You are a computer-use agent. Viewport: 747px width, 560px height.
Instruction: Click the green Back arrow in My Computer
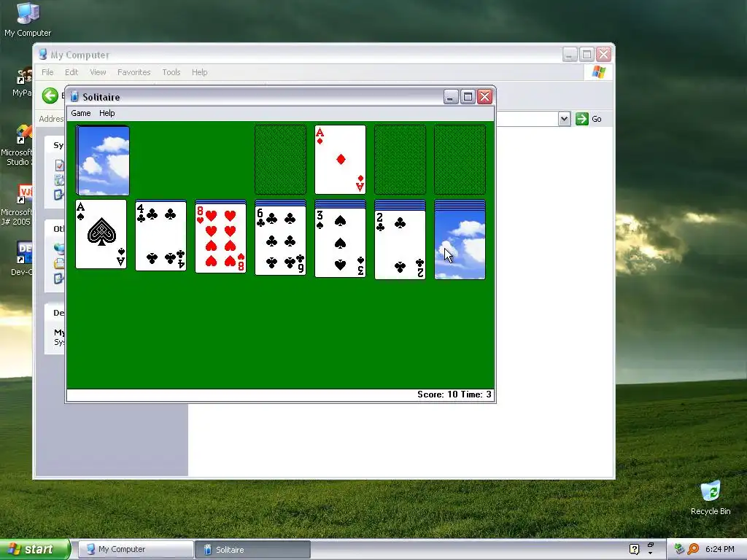pos(50,96)
